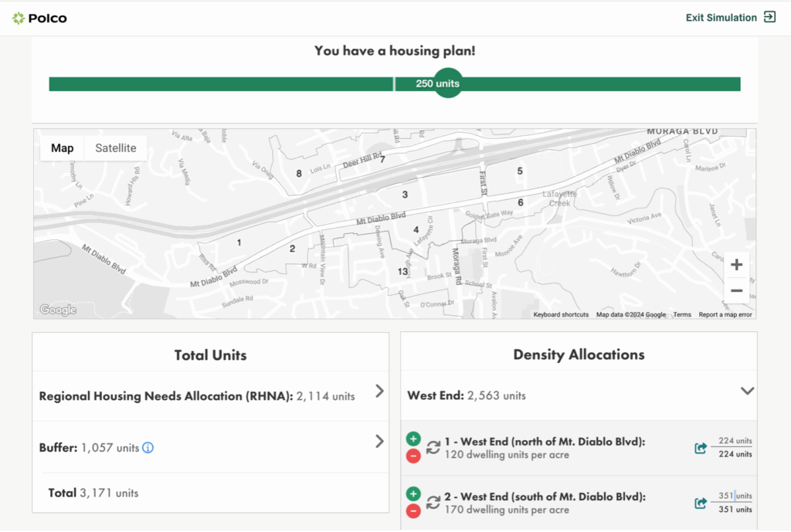The image size is (791, 532).
Task: Reset density for 2 - West End south
Action: (433, 503)
